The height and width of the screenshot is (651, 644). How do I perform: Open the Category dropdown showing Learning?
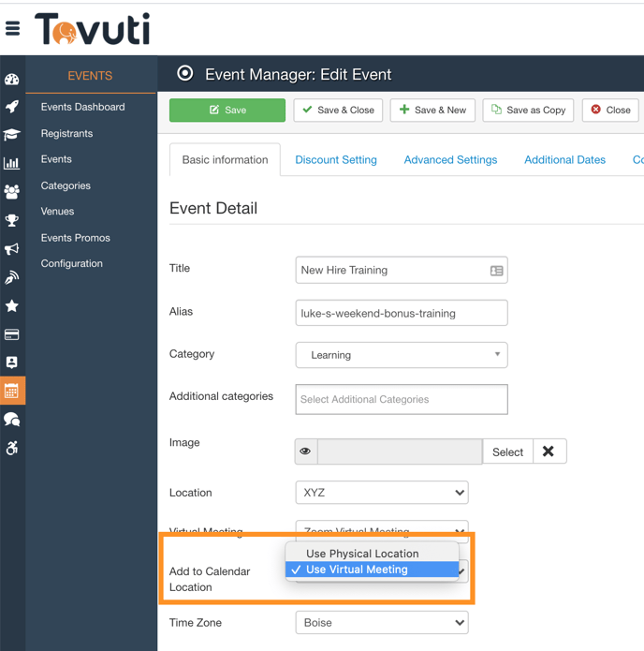[x=401, y=355]
